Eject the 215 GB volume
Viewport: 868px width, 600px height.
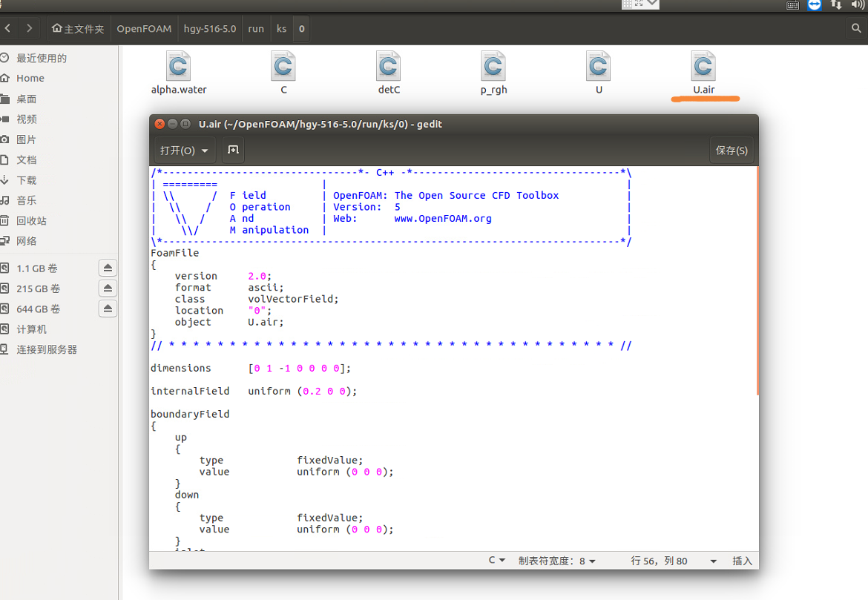(108, 289)
